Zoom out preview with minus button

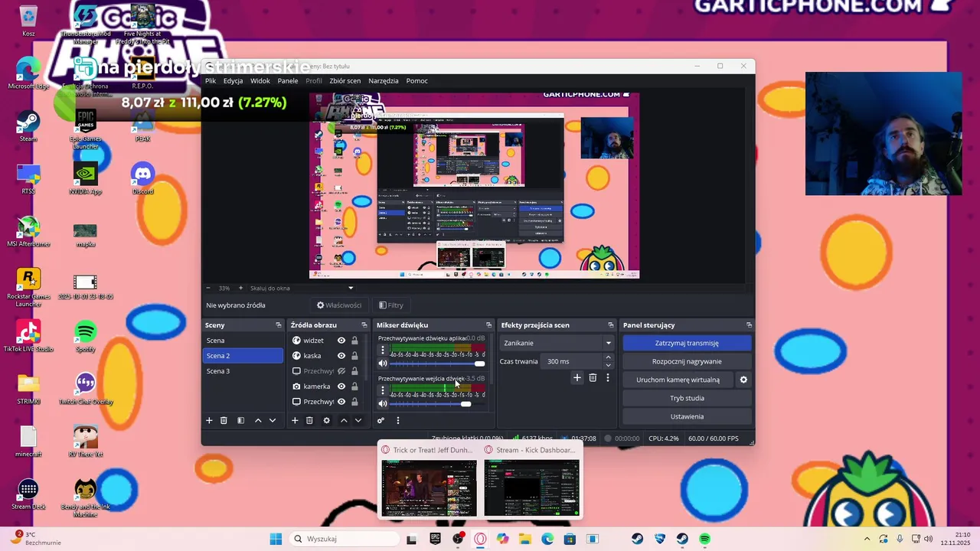click(208, 289)
